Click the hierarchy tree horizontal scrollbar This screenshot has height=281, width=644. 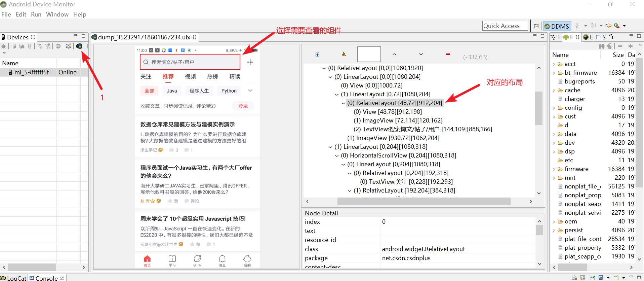coord(424,201)
